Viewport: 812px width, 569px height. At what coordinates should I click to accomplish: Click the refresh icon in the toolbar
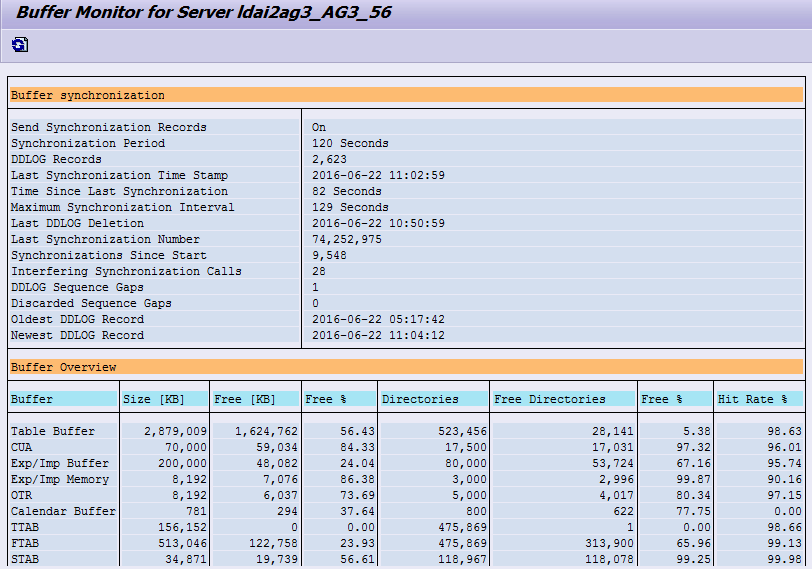(20, 45)
